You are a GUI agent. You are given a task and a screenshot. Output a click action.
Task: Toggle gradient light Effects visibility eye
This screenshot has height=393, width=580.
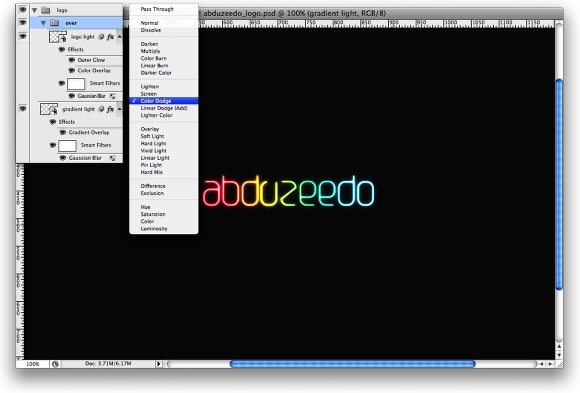tap(53, 122)
